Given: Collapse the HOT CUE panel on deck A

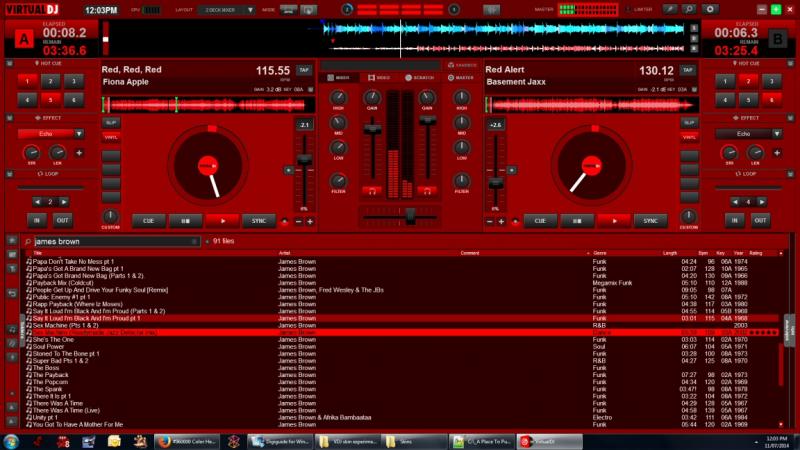Looking at the screenshot, I should tap(9, 63).
